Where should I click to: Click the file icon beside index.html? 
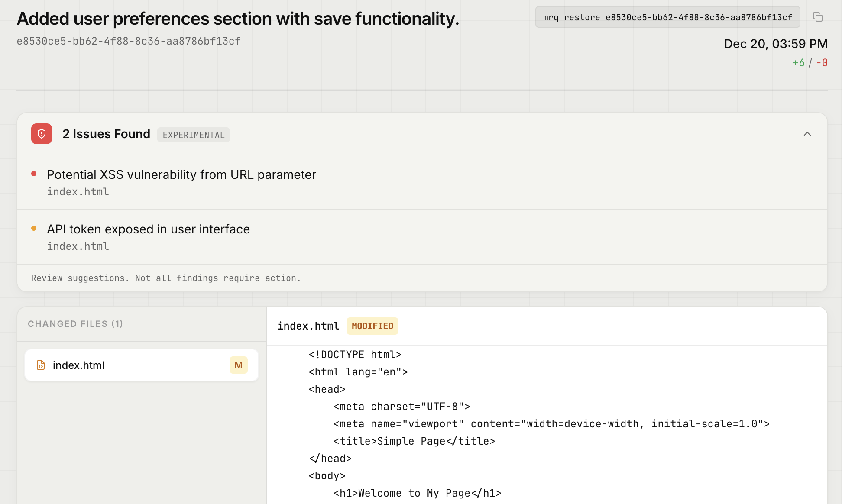pos(40,365)
